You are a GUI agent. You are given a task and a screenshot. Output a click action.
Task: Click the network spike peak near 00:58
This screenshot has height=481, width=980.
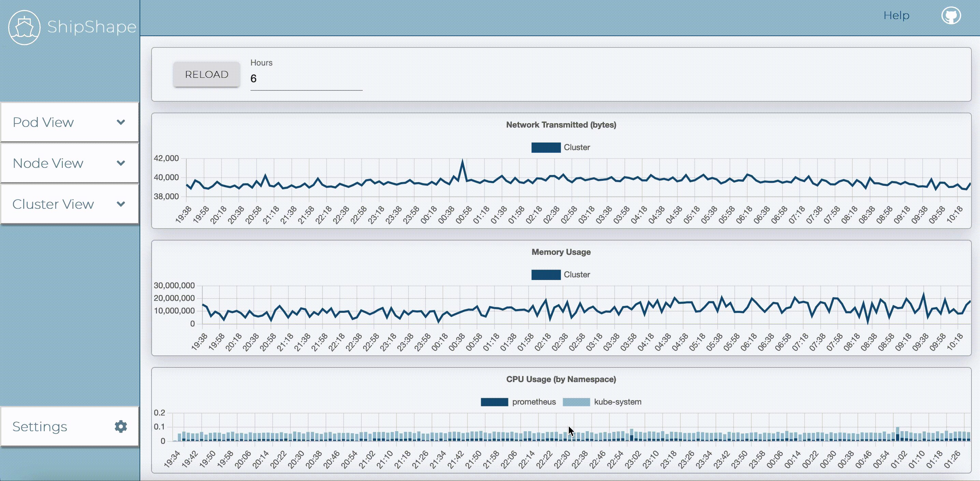pyautogui.click(x=463, y=161)
